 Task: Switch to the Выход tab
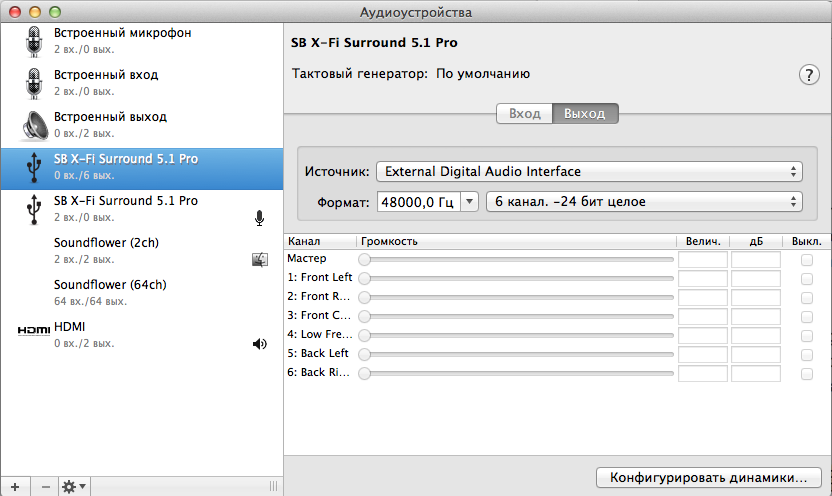tap(585, 113)
